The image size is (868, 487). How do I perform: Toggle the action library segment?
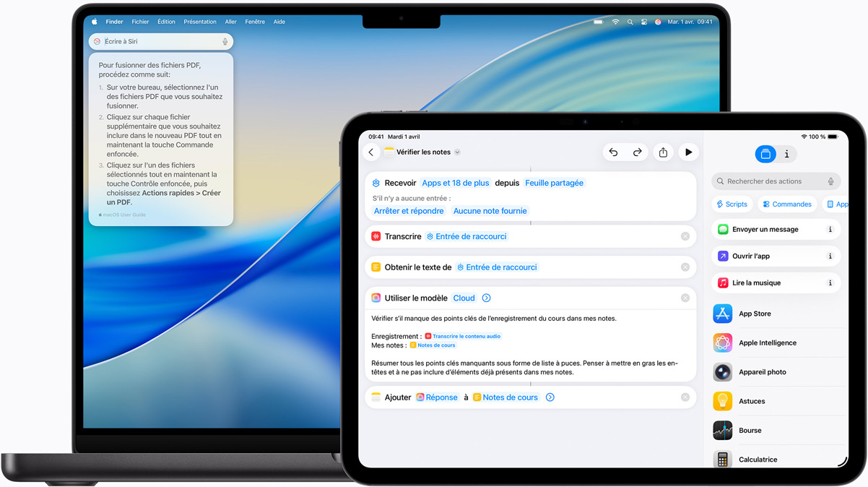tap(765, 154)
